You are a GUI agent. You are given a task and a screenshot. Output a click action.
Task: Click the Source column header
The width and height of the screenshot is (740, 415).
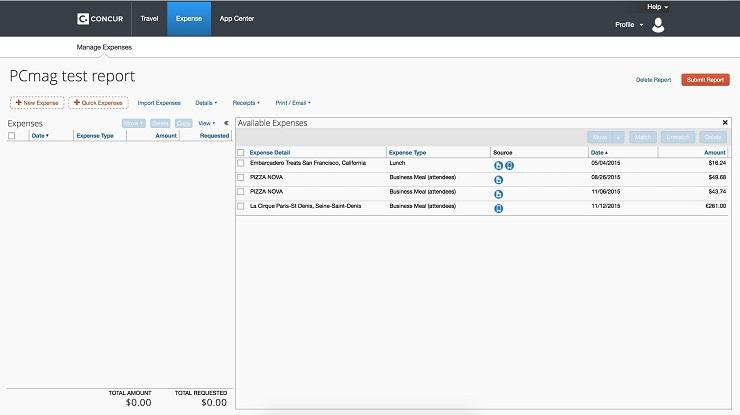503,152
